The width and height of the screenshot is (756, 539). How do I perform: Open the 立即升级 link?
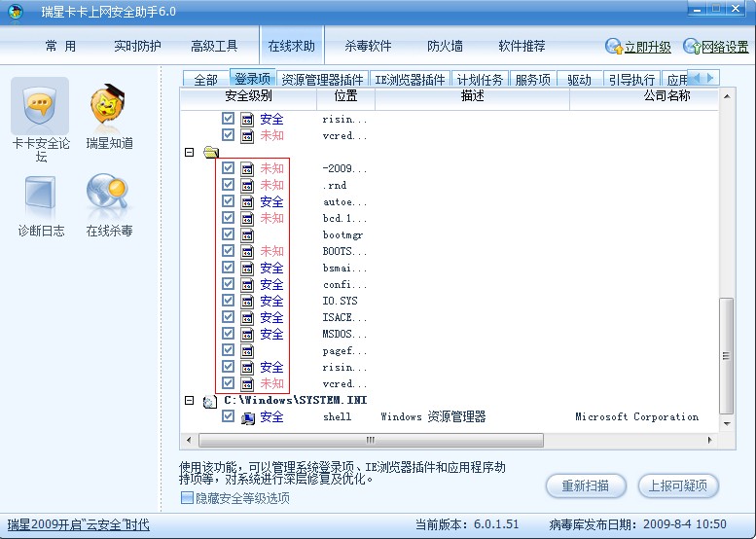click(648, 48)
